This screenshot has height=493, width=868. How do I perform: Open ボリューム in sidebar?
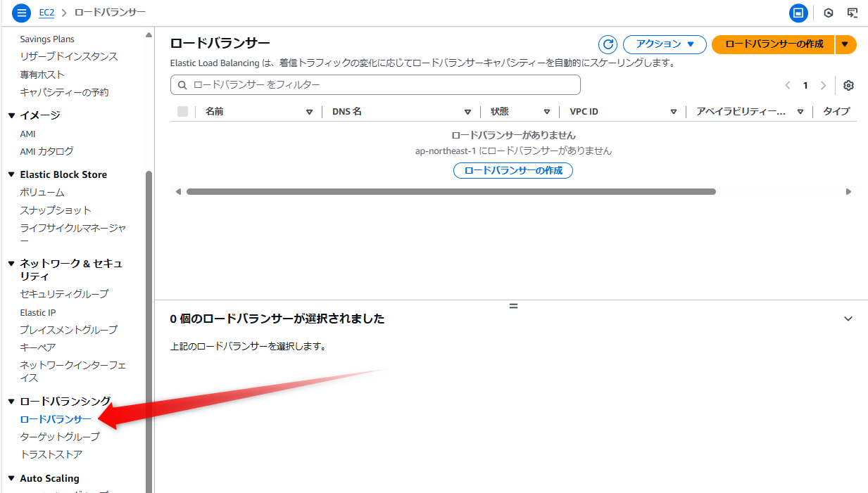coord(42,193)
